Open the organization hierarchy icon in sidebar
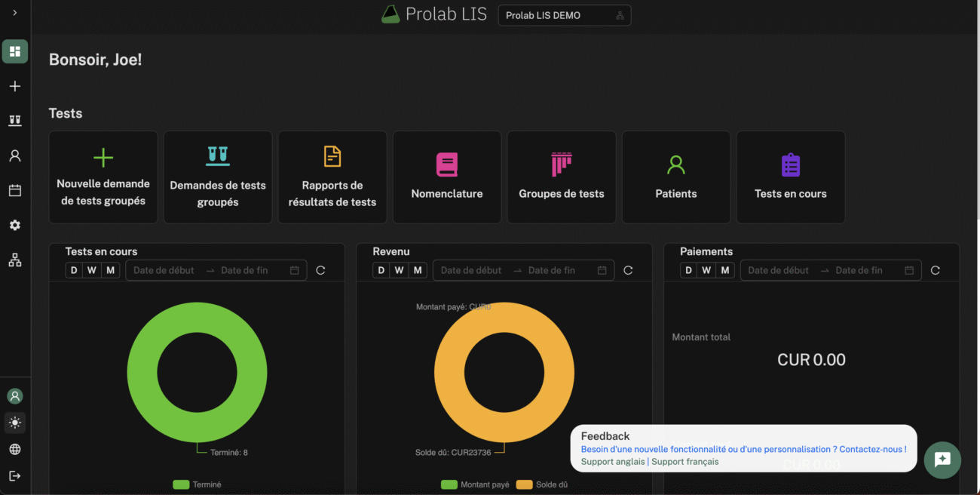 pyautogui.click(x=15, y=260)
